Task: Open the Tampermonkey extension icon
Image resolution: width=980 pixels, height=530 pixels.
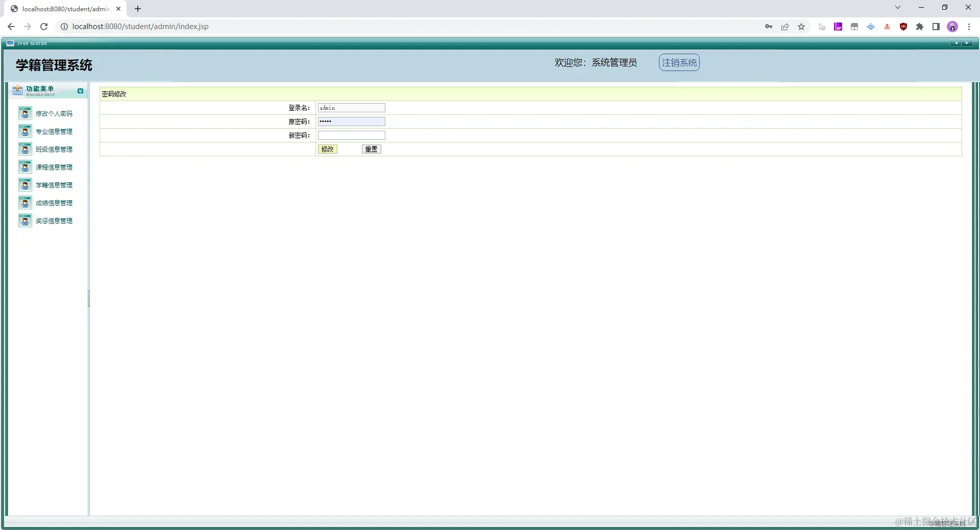Action: 854,27
